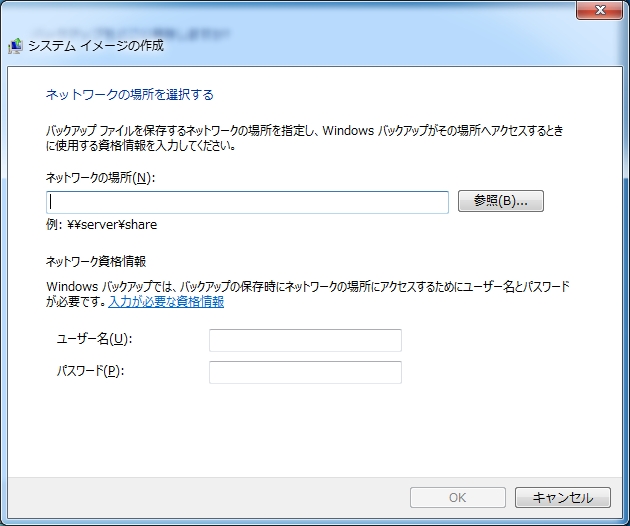Viewport: 630px width, 526px height.
Task: Open the 入力が必要な資格情報 link
Action: 166,301
